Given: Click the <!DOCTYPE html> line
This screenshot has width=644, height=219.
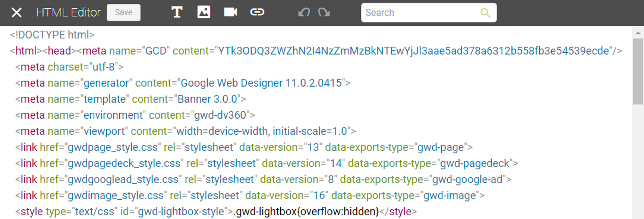Looking at the screenshot, I should point(52,35).
